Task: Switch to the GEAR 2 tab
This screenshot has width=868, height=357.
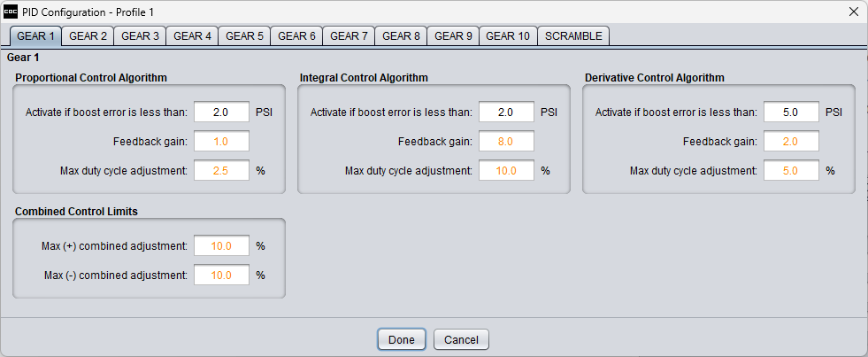Action: tap(88, 36)
